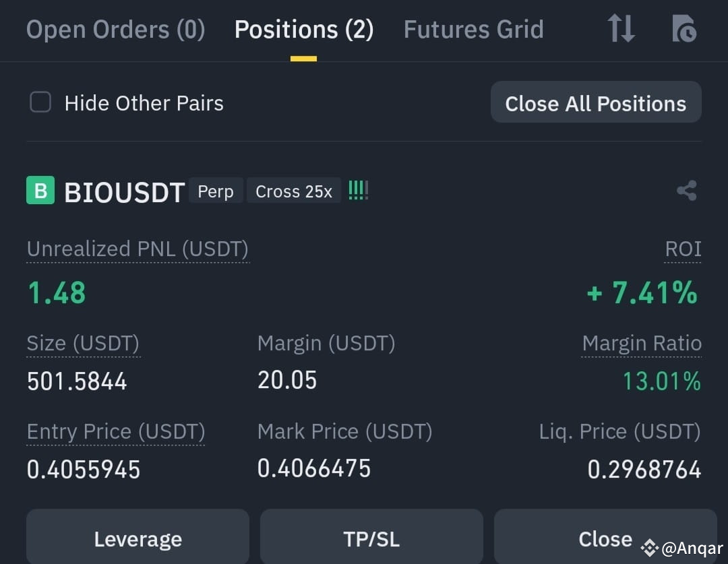Show Unrealized PNL (USDT) label info
Screen dimensions: 728x564
click(x=138, y=249)
